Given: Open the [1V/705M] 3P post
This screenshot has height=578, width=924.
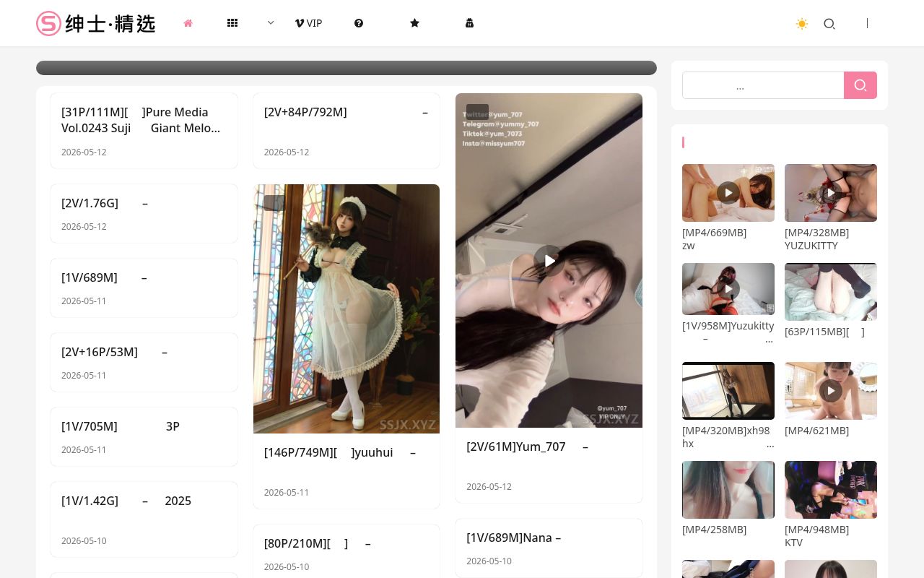Looking at the screenshot, I should pos(121,426).
